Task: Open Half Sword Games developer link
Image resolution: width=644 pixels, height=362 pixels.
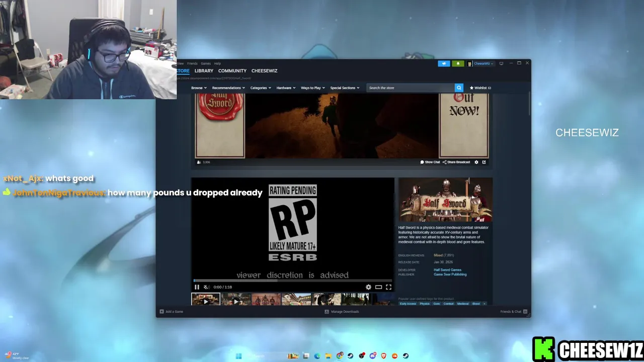Action: coord(447,270)
